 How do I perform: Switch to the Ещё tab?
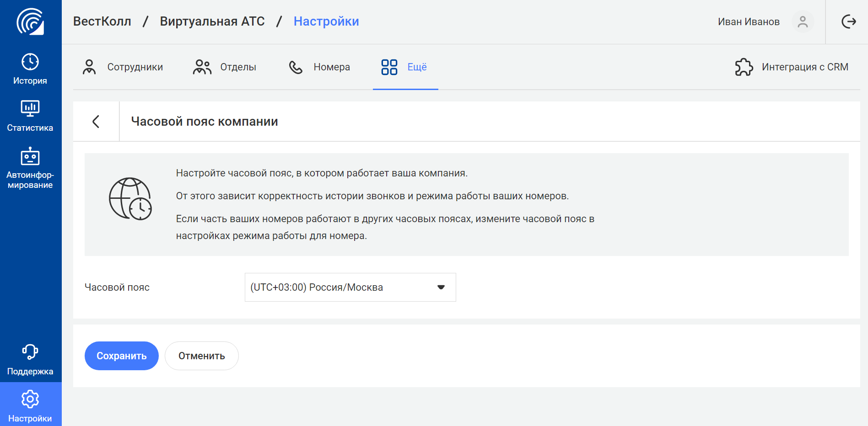[x=404, y=67]
